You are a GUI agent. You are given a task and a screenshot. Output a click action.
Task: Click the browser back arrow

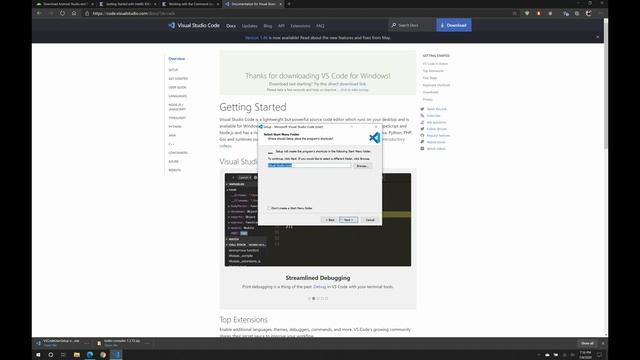point(39,13)
